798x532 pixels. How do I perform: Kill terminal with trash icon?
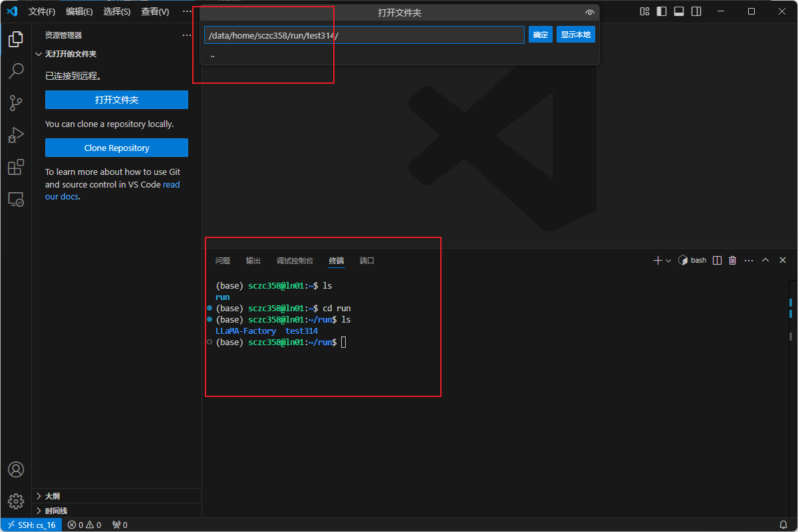click(x=733, y=260)
